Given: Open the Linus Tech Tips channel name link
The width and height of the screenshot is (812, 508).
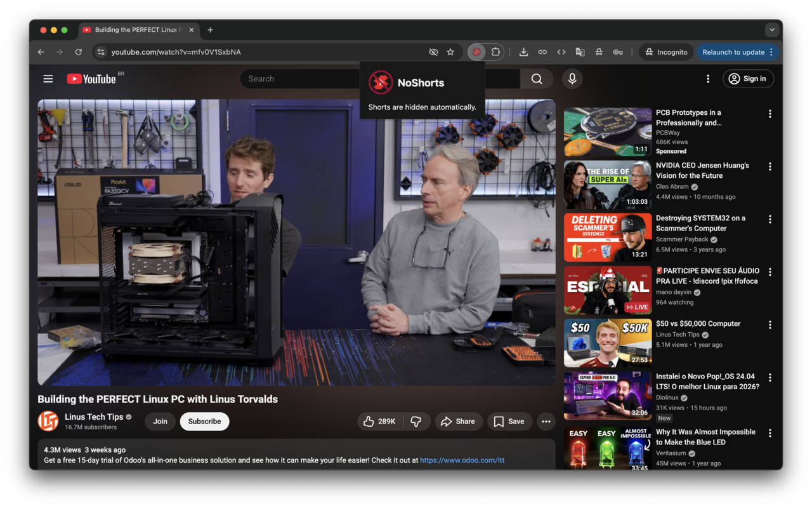Looking at the screenshot, I should 94,417.
